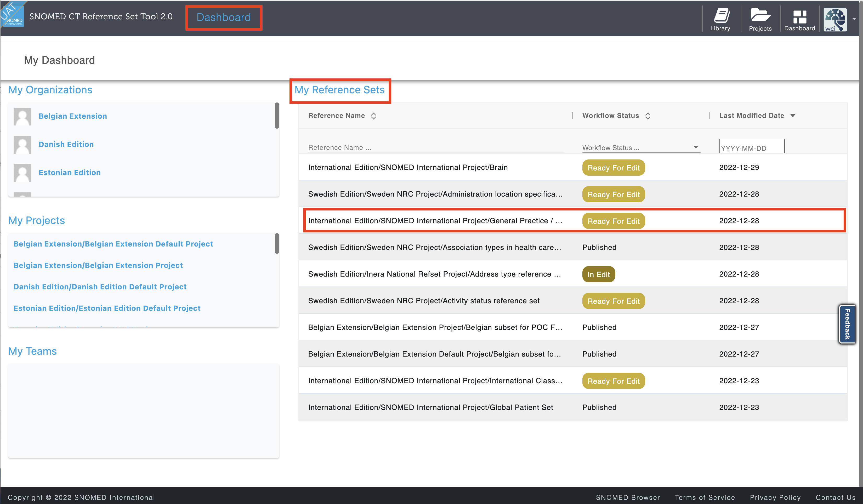Image resolution: width=863 pixels, height=504 pixels.
Task: Open Terms of Service footer link
Action: point(705,497)
